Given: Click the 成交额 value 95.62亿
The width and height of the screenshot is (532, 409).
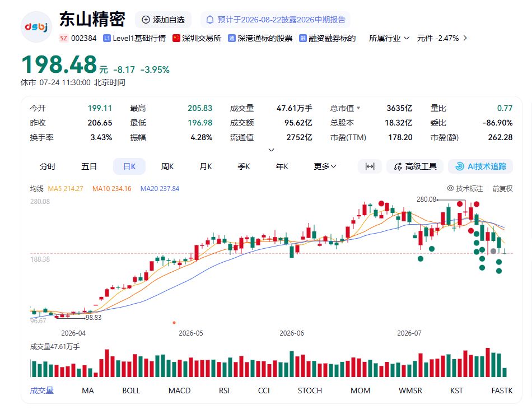Looking at the screenshot, I should point(298,123).
